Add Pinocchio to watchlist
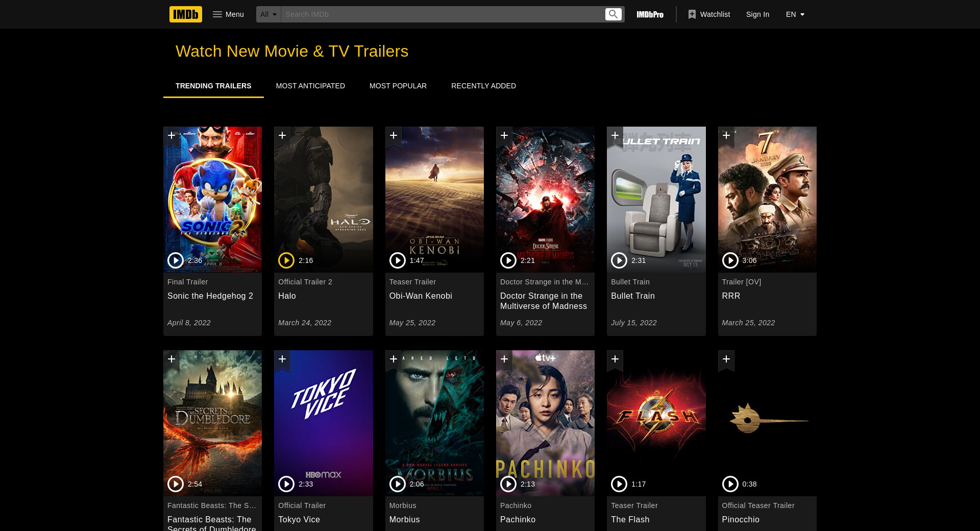Viewport: 980px width, 531px height. [x=726, y=359]
